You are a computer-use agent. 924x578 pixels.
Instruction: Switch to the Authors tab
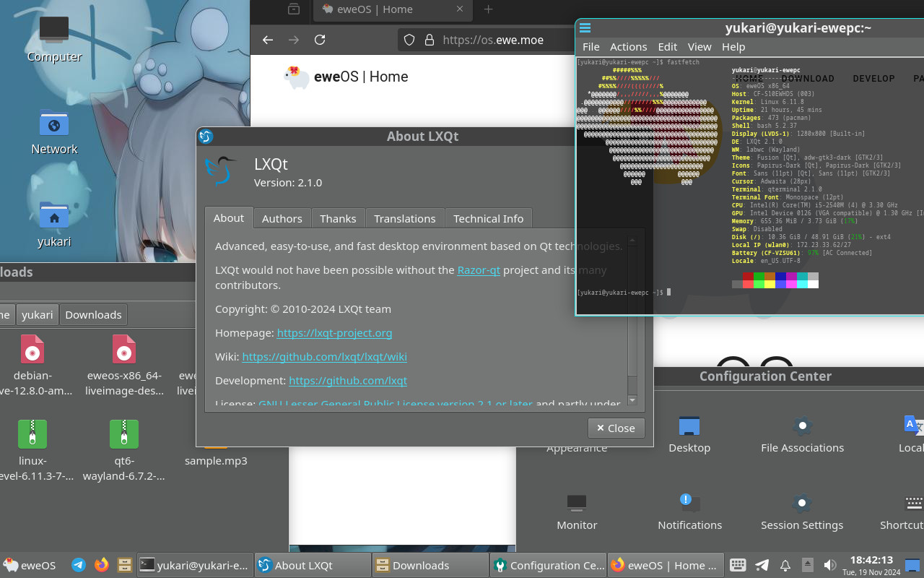[282, 218]
